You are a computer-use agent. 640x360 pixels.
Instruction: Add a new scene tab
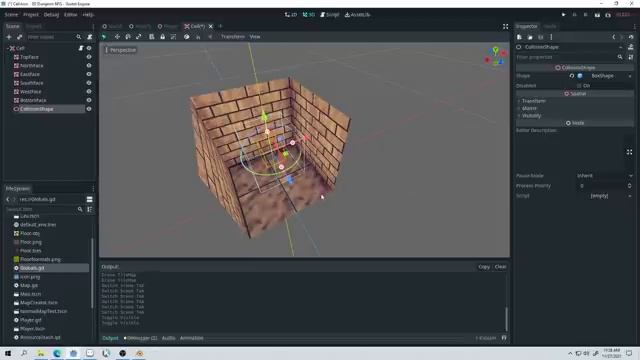221,26
